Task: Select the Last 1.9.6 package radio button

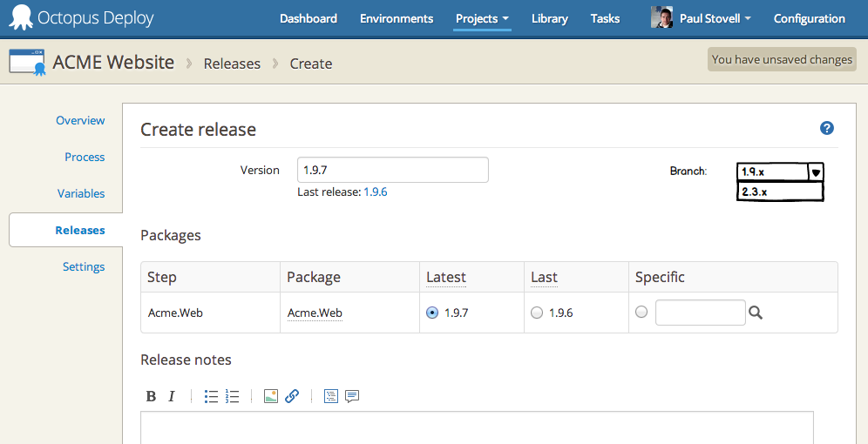Action: (537, 313)
